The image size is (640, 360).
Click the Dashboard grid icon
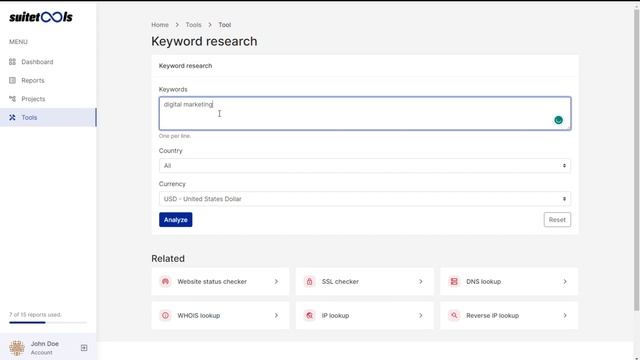pos(12,62)
